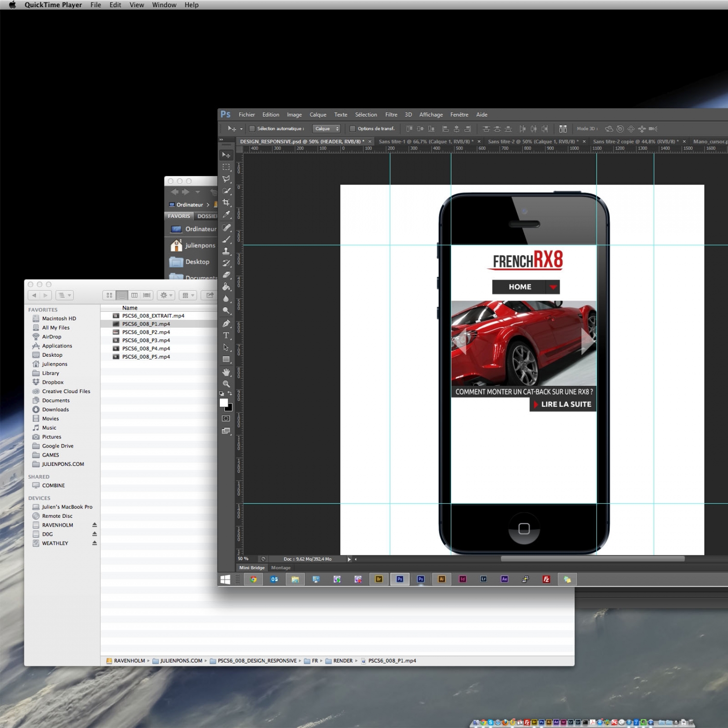Select the Eyedropper tool
Viewport: 728px width, 728px height.
pos(226,215)
